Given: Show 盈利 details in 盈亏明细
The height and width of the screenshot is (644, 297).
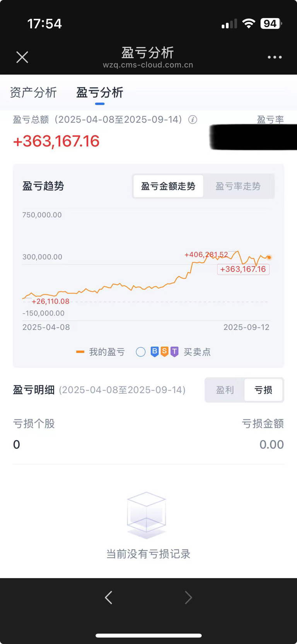Looking at the screenshot, I should (225, 390).
